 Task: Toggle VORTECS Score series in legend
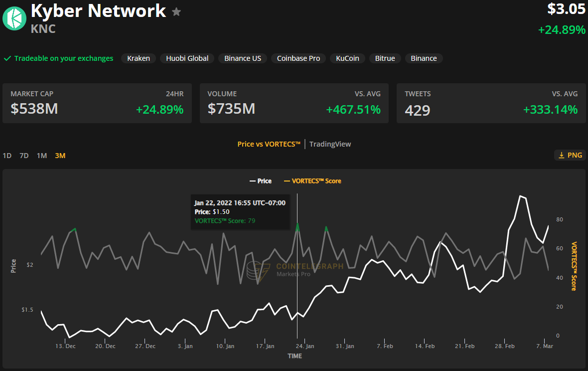[312, 181]
